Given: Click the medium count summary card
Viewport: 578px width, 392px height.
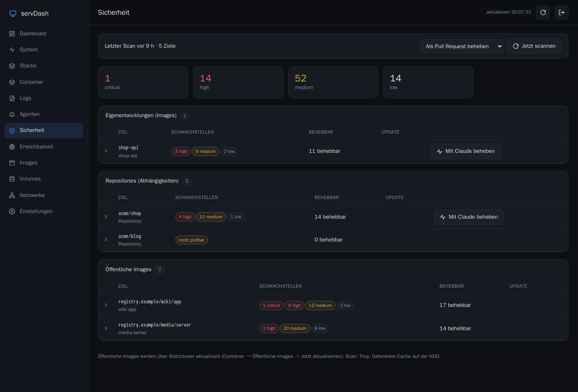Looking at the screenshot, I should [333, 82].
